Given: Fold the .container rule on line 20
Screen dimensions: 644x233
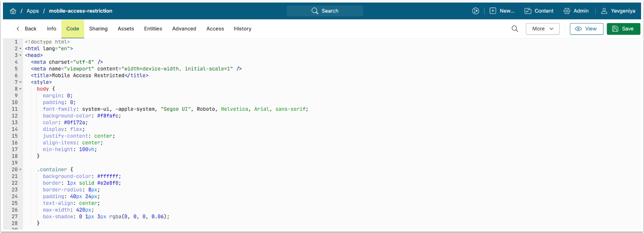Looking at the screenshot, I should 20,170.
